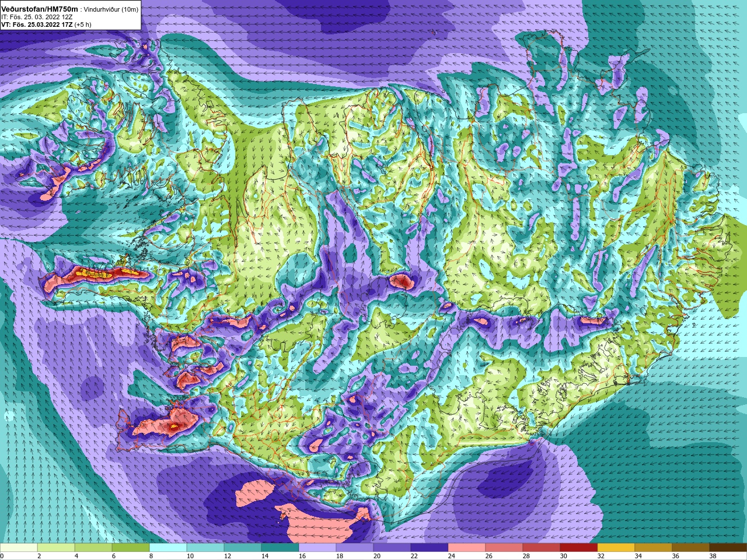Click the medium purple 18–20 legend swatch
Viewport: 747px width, 560px height.
tap(355, 548)
